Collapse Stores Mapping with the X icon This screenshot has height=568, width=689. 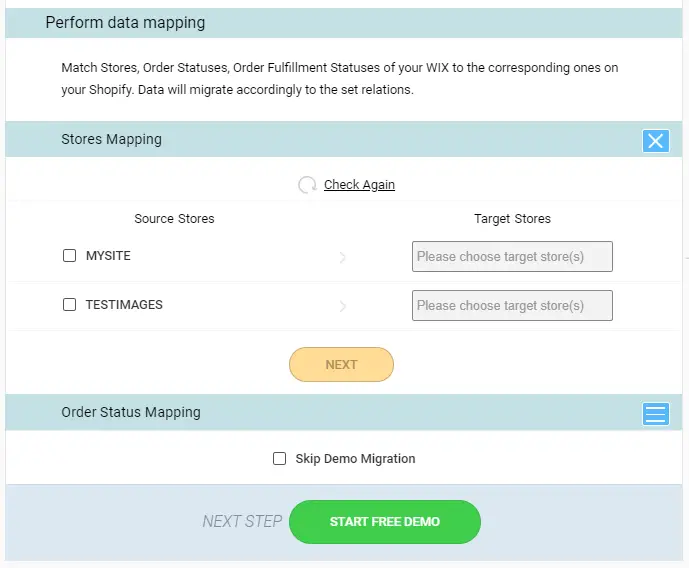(656, 141)
